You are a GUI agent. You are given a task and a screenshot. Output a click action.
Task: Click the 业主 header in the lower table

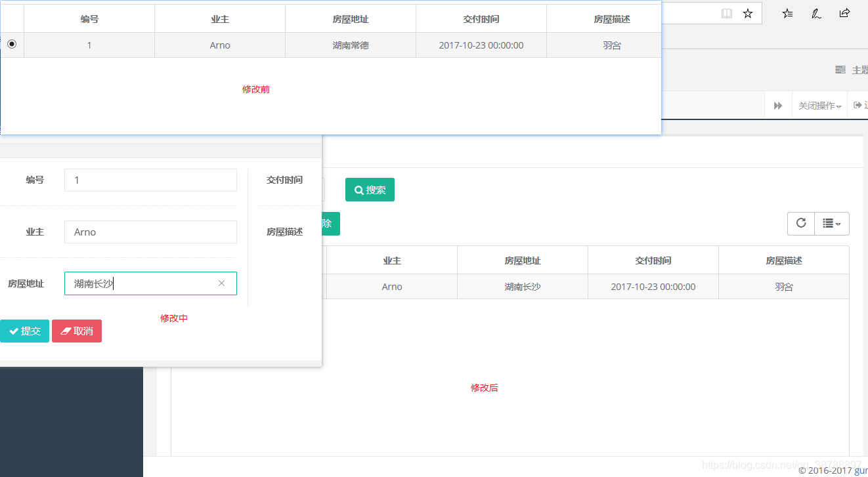392,260
